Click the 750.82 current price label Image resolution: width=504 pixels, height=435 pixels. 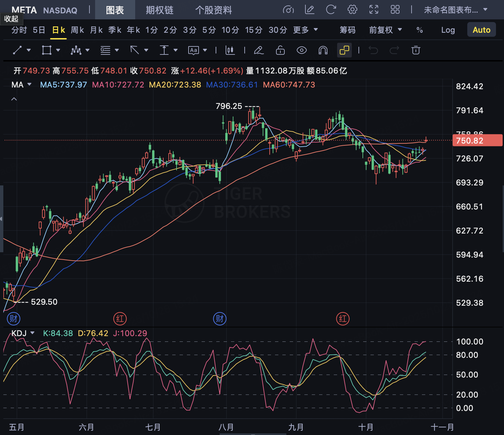click(x=478, y=140)
